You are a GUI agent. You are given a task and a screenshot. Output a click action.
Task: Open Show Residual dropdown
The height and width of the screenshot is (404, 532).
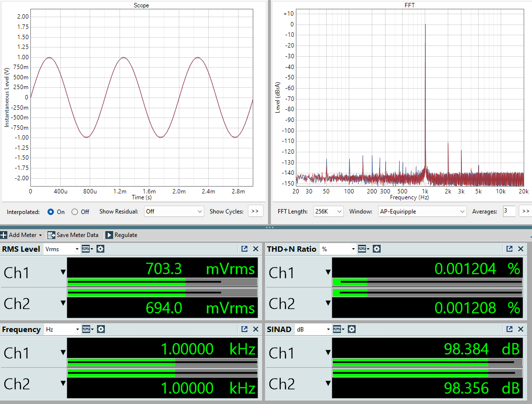point(174,212)
